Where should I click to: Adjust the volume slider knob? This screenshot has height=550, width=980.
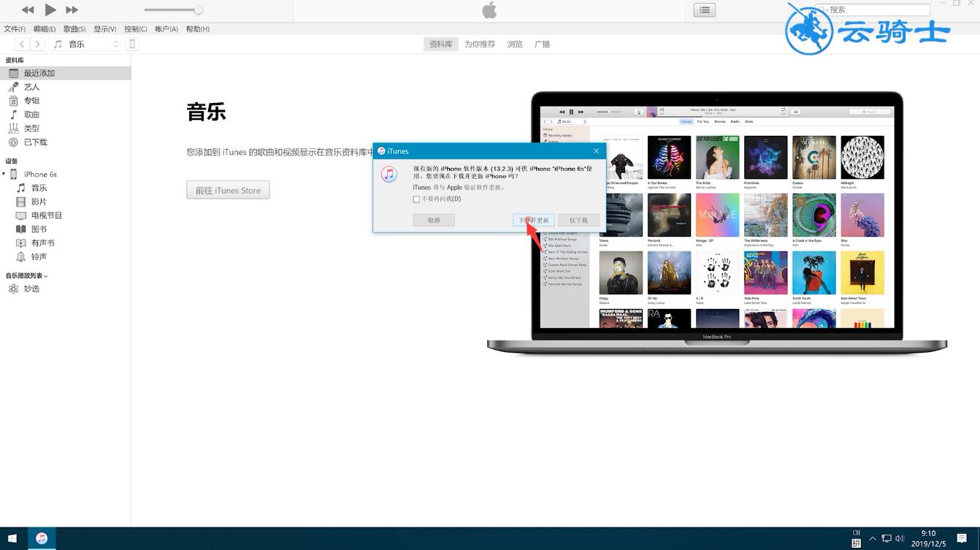[198, 10]
